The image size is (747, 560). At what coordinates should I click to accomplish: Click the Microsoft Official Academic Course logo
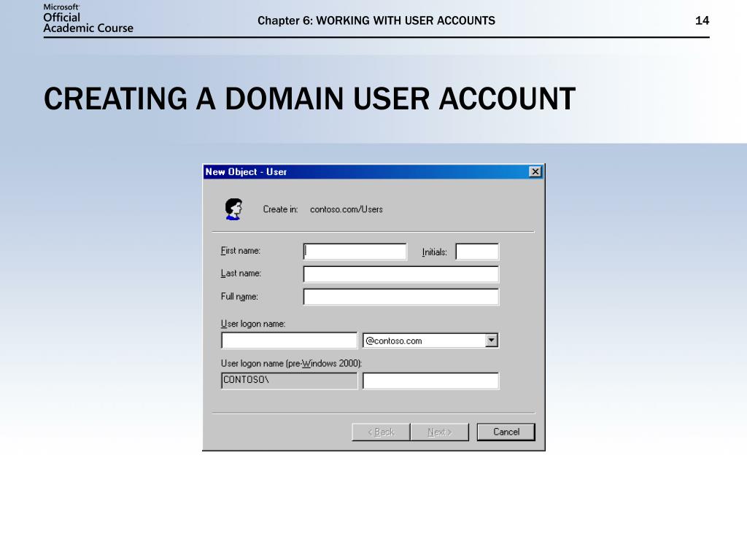(88, 18)
